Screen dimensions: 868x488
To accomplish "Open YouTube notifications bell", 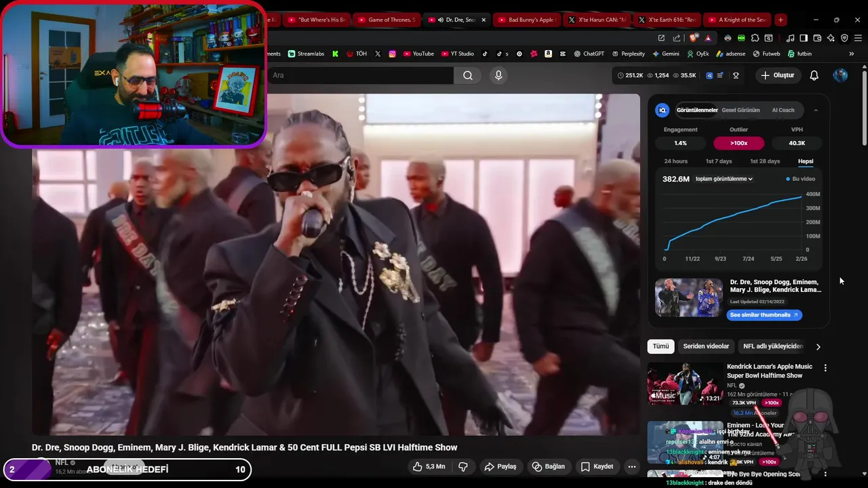I will pyautogui.click(x=814, y=75).
